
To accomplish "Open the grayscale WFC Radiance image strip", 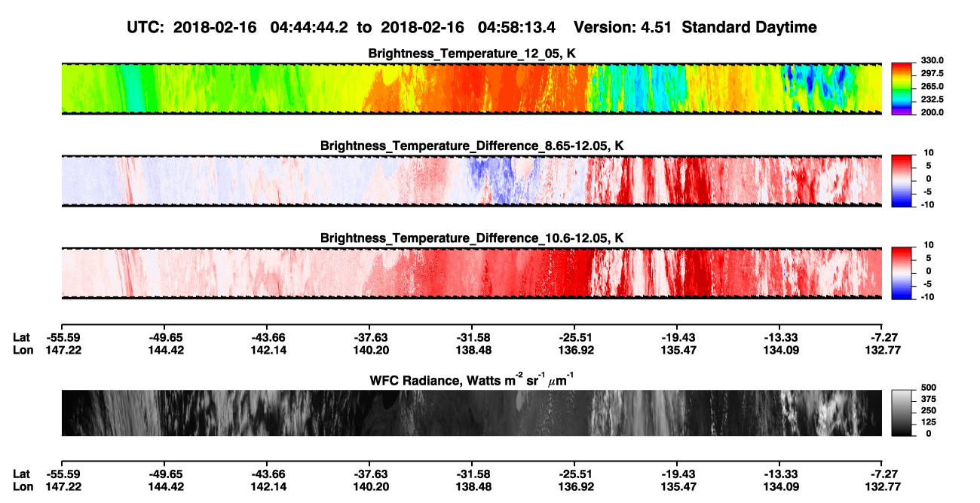I will 471,413.
